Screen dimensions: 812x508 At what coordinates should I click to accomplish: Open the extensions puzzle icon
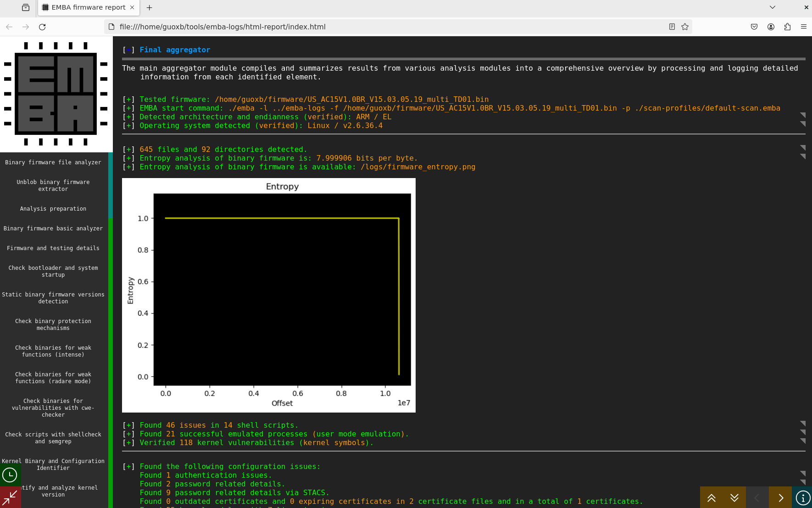[787, 27]
